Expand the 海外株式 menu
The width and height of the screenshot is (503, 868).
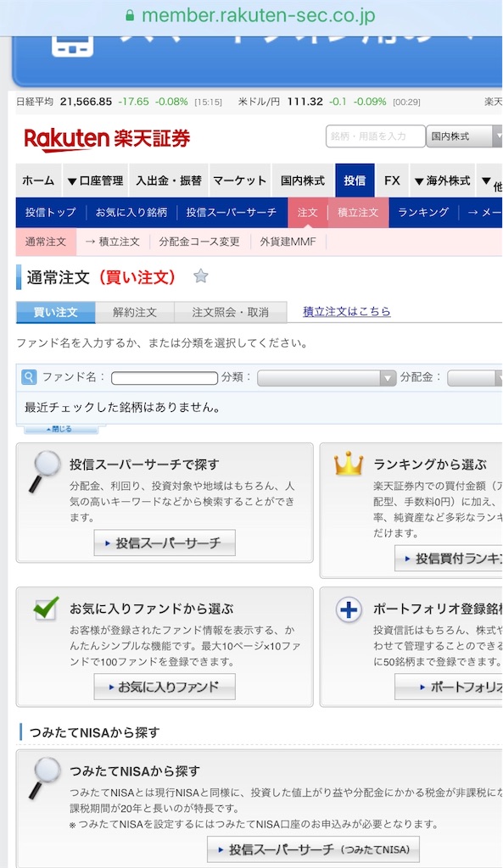tap(443, 181)
